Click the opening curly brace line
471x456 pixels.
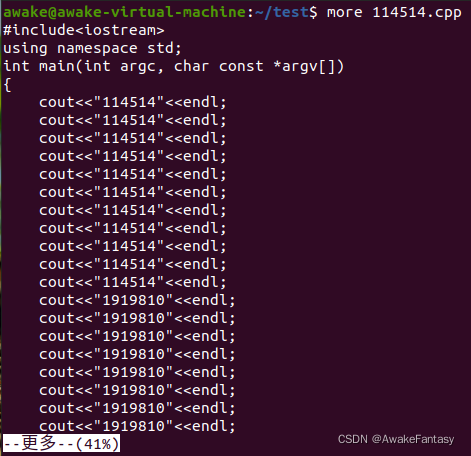coord(7,85)
